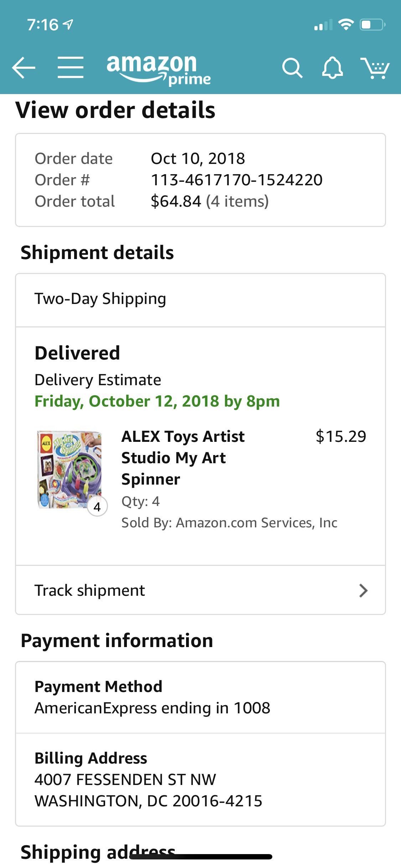Tap the location arrow in status bar
This screenshot has height=868, width=401.
tap(68, 25)
